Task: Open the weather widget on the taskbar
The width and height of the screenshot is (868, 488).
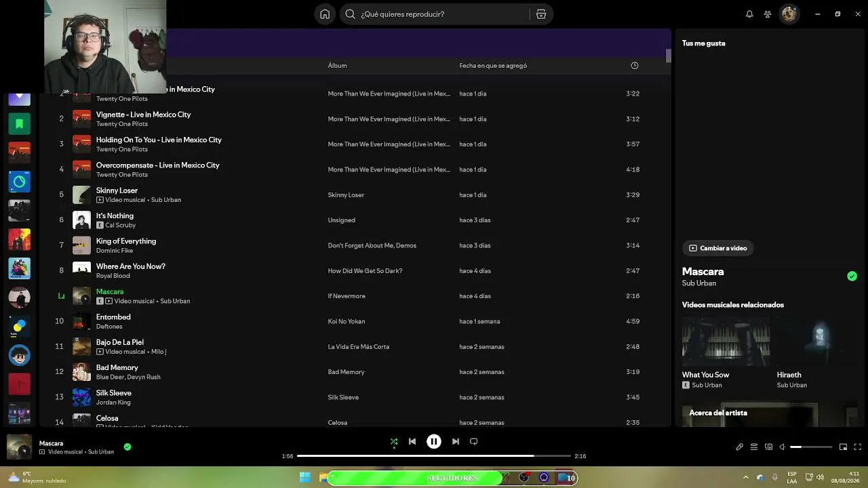Action: [x=37, y=477]
